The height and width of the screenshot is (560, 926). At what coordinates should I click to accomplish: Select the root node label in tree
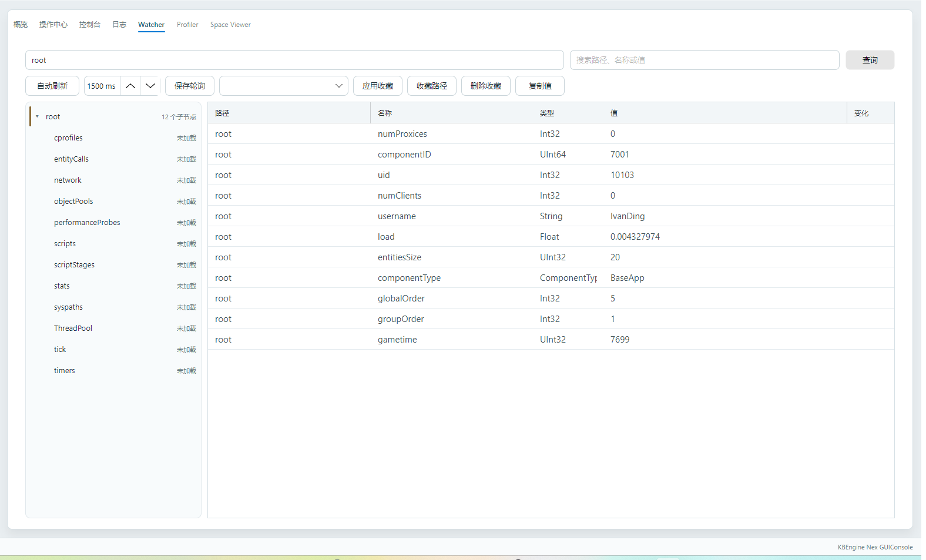pyautogui.click(x=53, y=117)
